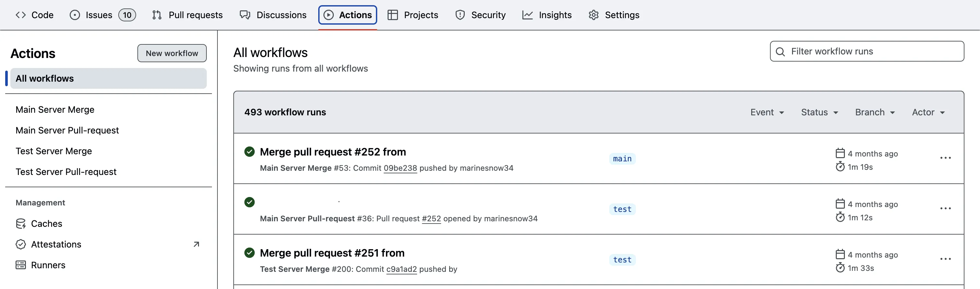
Task: Open the Event filter dropdown
Action: click(x=767, y=112)
